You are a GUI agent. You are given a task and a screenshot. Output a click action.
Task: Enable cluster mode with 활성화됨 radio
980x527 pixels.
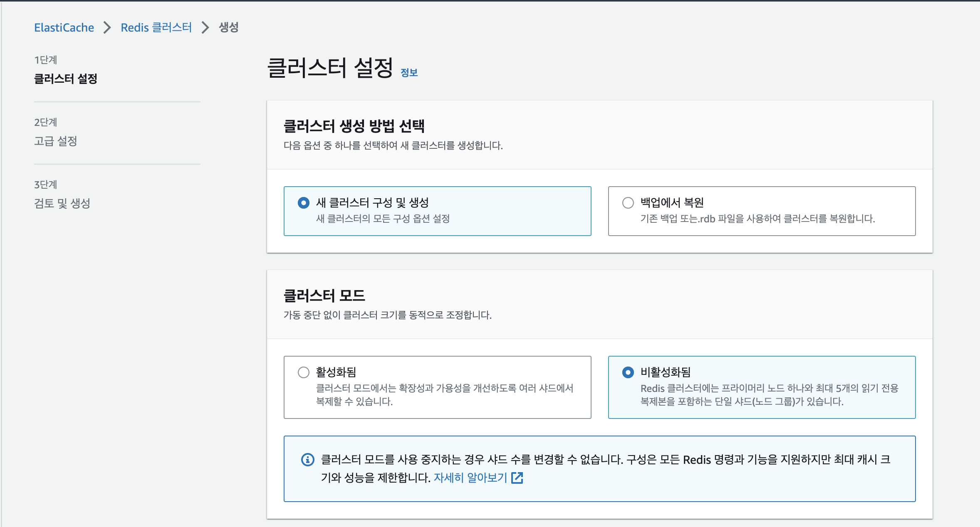click(x=304, y=372)
